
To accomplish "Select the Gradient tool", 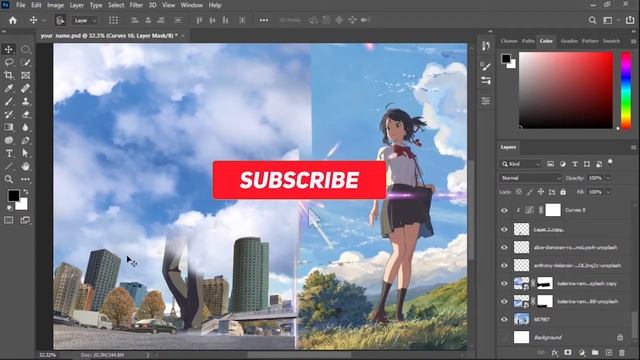I will (x=9, y=127).
